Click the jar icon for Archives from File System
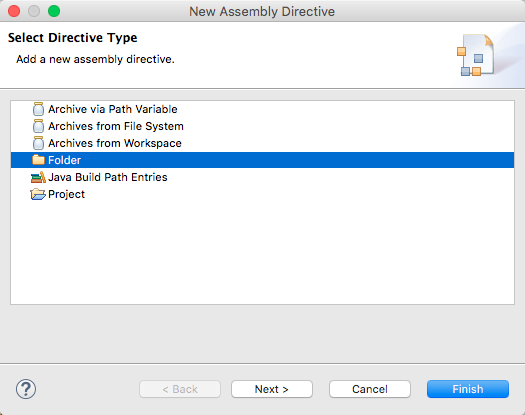The image size is (525, 415). (38, 126)
